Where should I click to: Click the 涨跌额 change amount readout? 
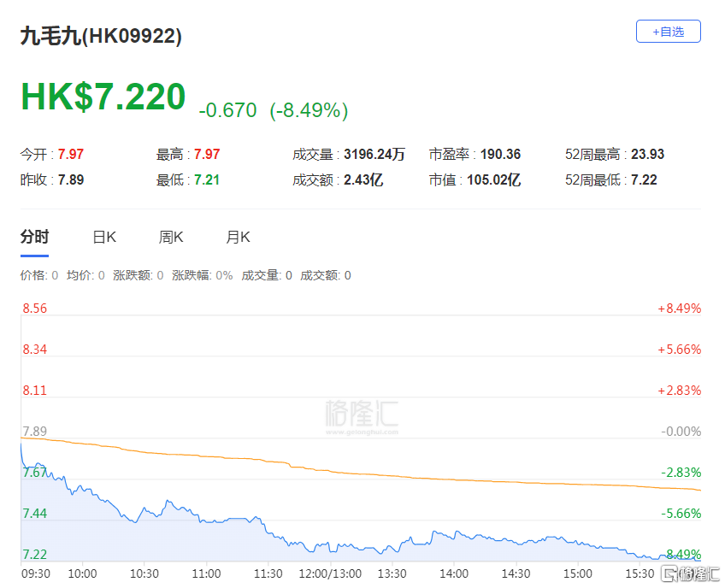[139, 275]
